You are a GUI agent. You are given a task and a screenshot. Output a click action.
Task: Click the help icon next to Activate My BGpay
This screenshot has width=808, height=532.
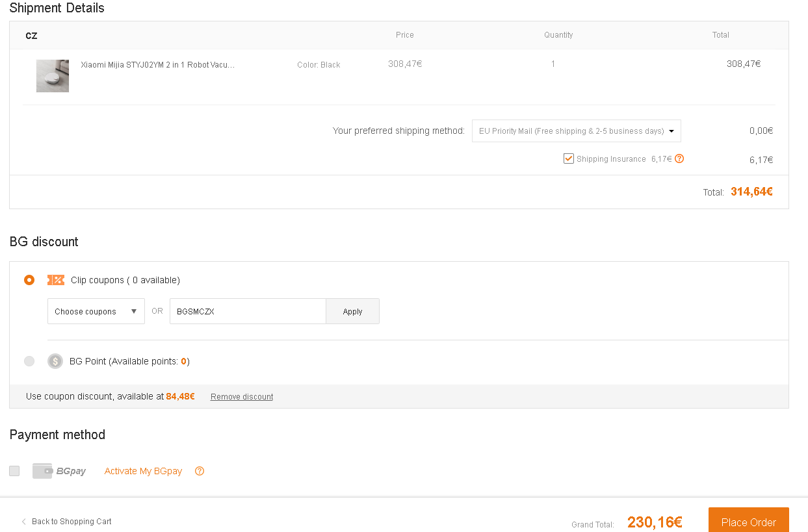pyautogui.click(x=200, y=471)
